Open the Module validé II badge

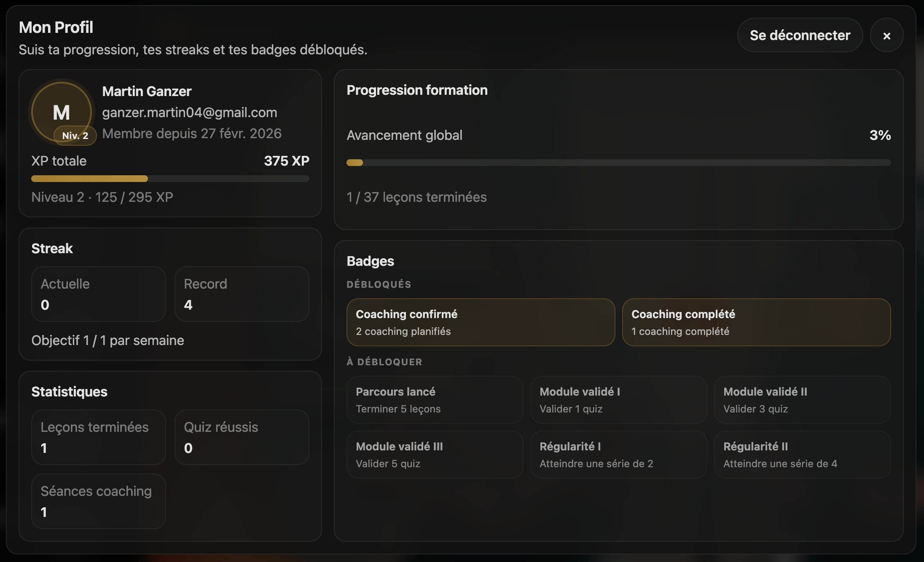802,400
